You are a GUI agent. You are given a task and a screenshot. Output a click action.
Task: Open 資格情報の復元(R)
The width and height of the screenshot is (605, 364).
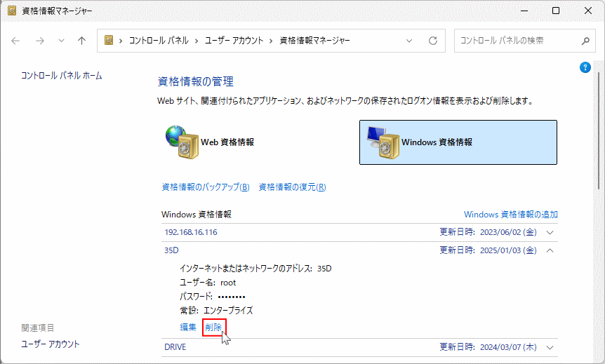coord(292,187)
